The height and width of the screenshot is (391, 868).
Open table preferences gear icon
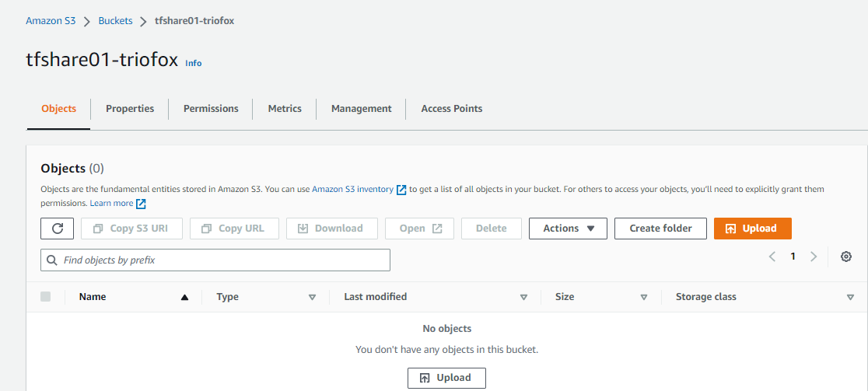point(846,257)
